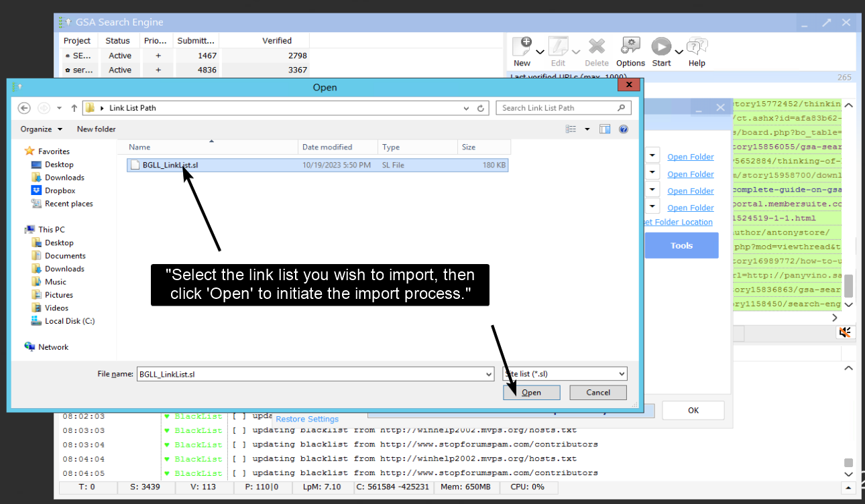Click the change view icon in Open dialog
Image resolution: width=865 pixels, height=504 pixels.
point(571,129)
